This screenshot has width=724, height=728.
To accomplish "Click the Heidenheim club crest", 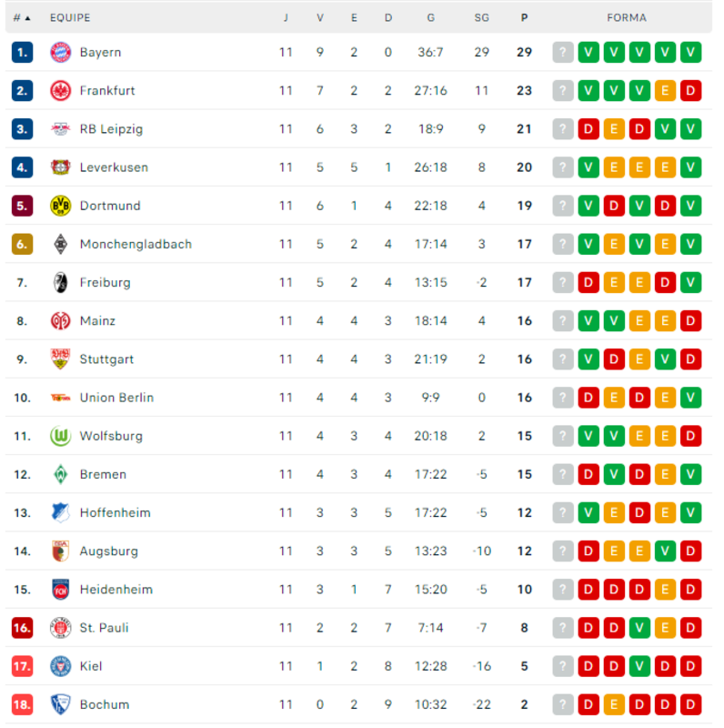I will 60,590.
